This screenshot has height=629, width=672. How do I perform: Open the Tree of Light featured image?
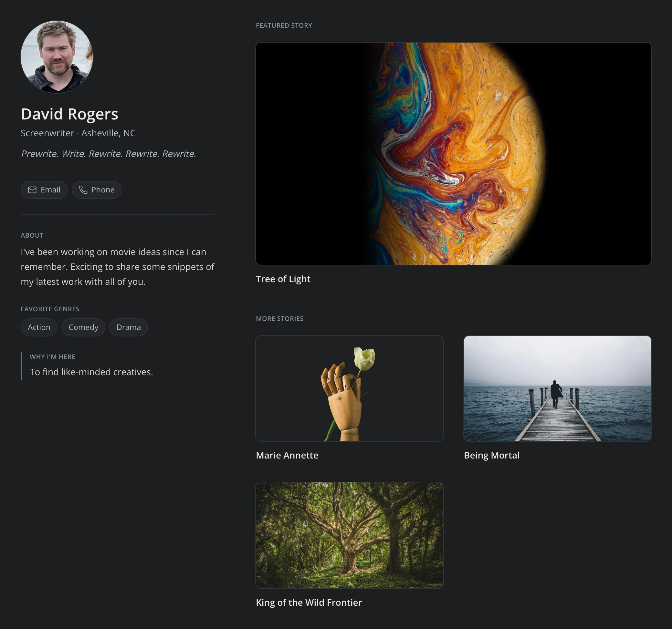click(453, 154)
